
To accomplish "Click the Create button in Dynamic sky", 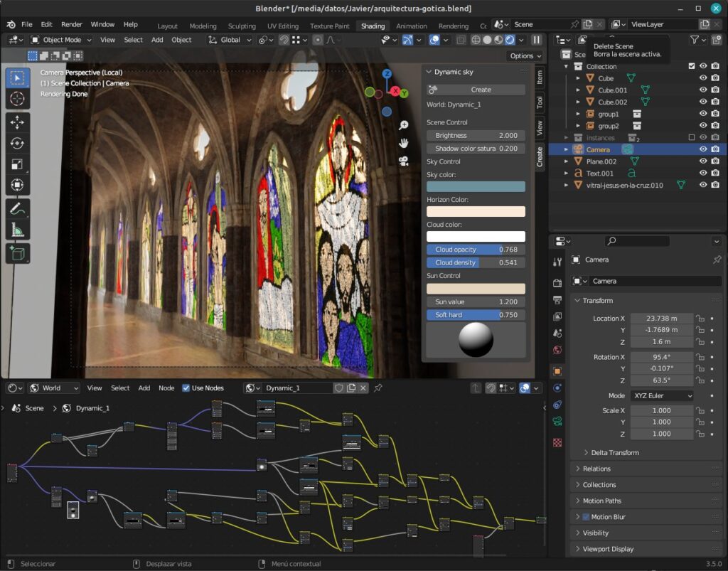I will pos(476,90).
